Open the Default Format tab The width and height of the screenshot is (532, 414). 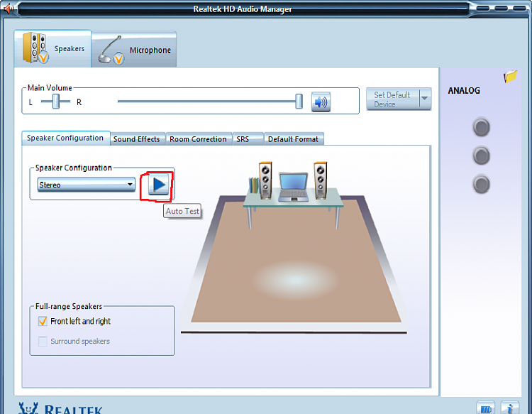click(x=294, y=139)
